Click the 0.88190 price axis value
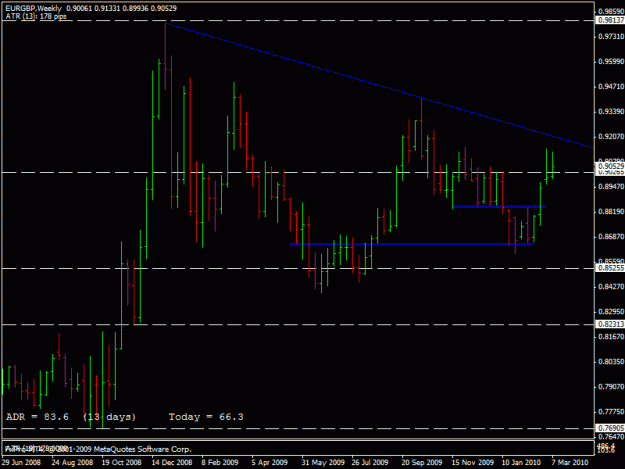Image resolution: width=625 pixels, height=469 pixels. point(611,212)
